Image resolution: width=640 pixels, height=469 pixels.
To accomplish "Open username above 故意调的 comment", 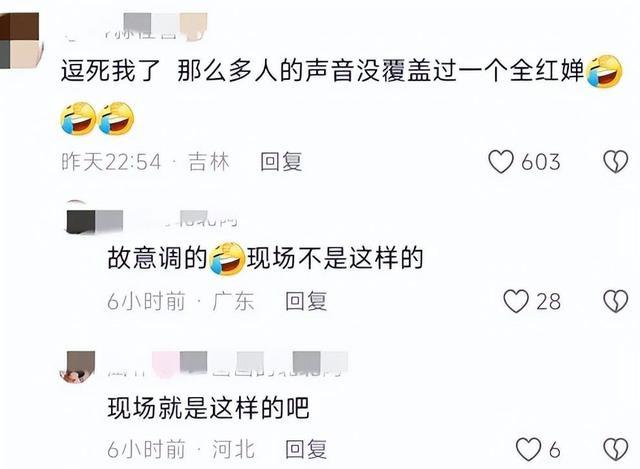I will point(173,218).
